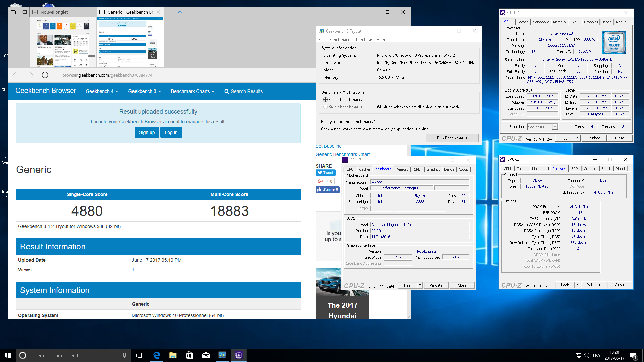Click the Run Benchmarks button
Screen dimensions: 644x362
click(452, 138)
